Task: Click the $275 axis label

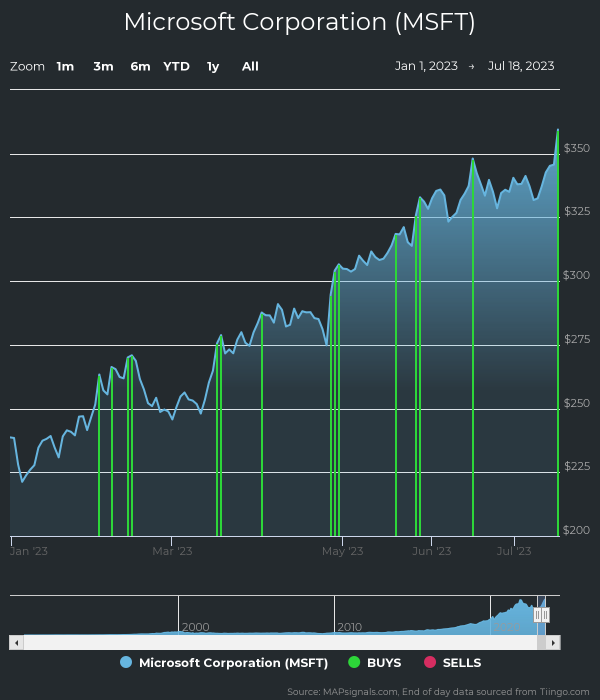Action: (577, 339)
